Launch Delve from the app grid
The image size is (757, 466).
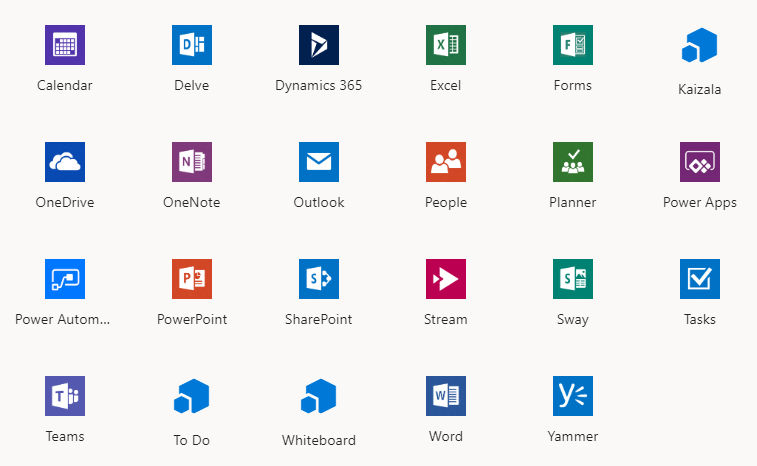click(192, 45)
